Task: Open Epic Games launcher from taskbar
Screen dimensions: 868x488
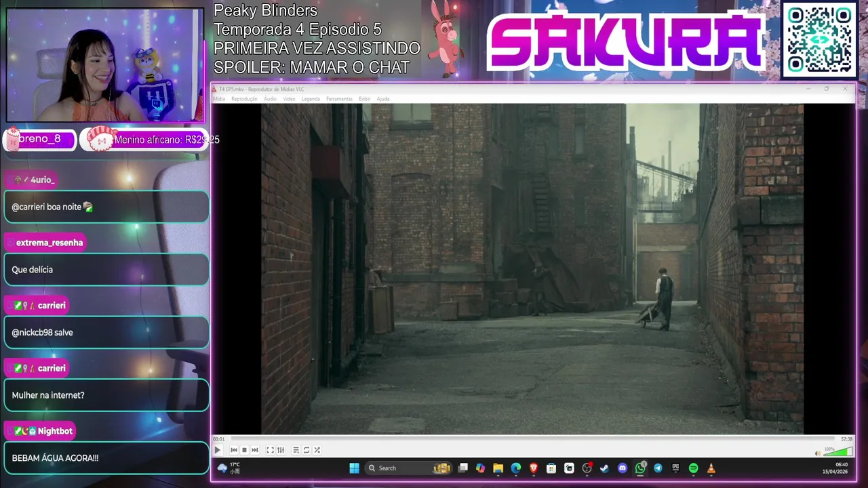Action: click(x=675, y=468)
